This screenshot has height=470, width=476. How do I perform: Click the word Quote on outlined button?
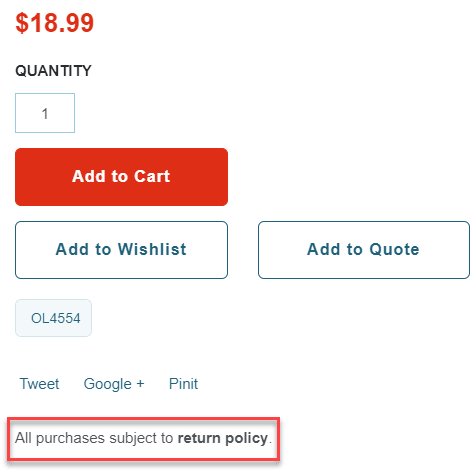click(x=394, y=250)
